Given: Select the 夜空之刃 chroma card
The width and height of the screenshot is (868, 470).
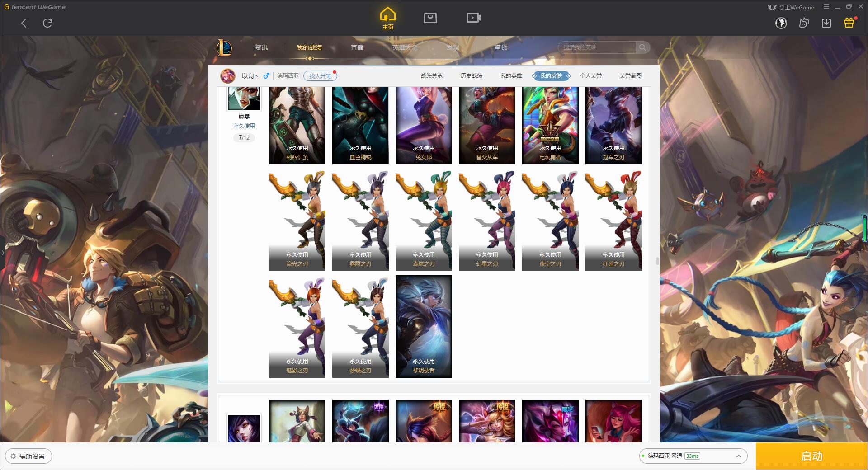Looking at the screenshot, I should [x=550, y=220].
